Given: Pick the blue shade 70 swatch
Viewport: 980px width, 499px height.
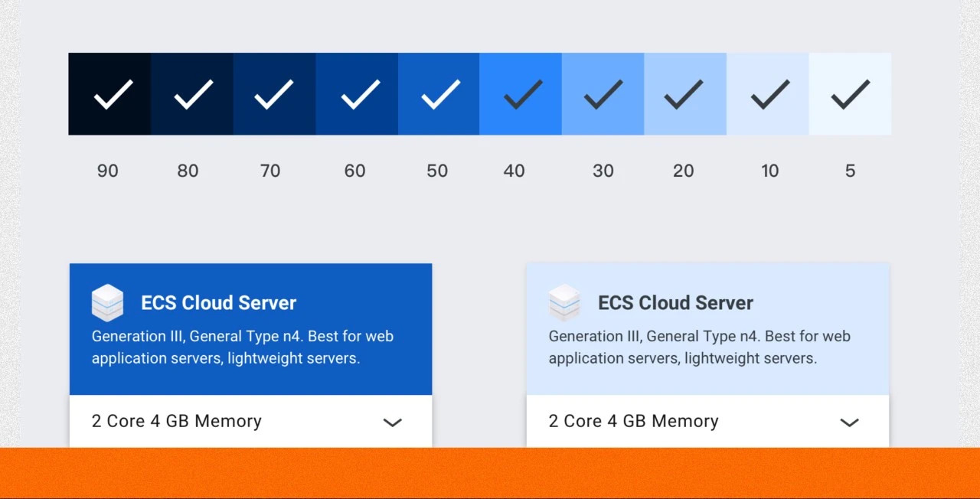Looking at the screenshot, I should click(x=274, y=94).
